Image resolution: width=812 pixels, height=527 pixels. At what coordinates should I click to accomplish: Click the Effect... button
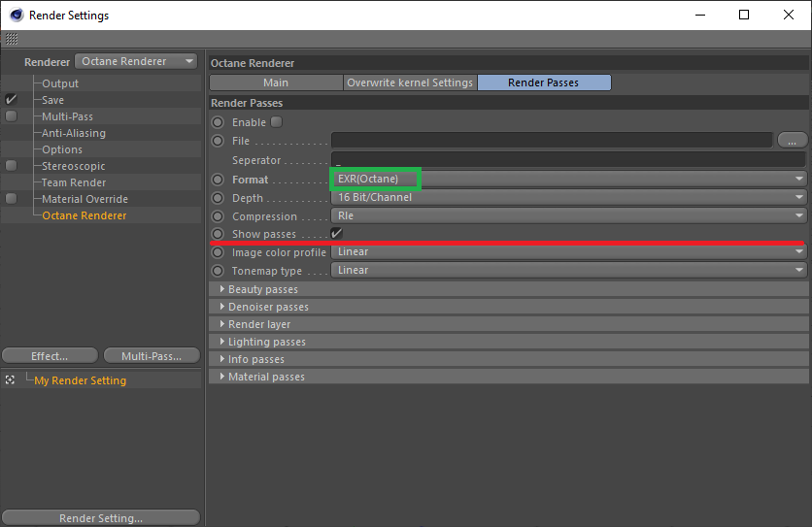click(50, 356)
